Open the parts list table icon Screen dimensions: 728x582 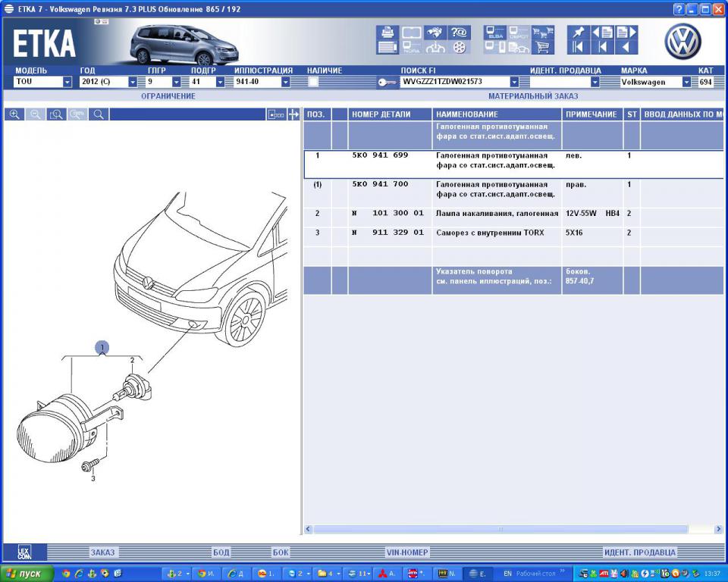point(388,47)
